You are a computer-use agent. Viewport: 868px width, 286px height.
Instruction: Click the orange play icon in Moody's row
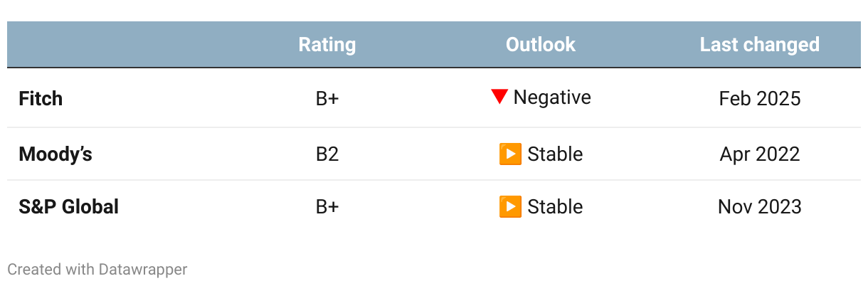click(x=510, y=154)
